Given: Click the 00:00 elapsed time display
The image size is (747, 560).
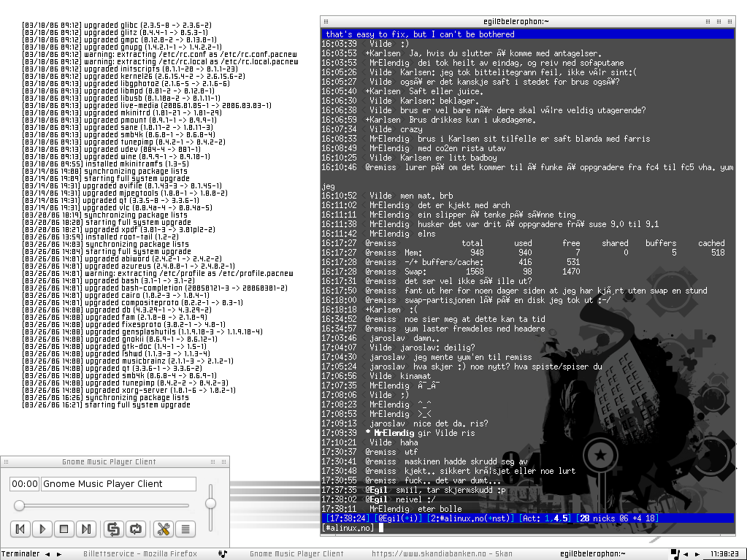Looking at the screenshot, I should click(24, 484).
